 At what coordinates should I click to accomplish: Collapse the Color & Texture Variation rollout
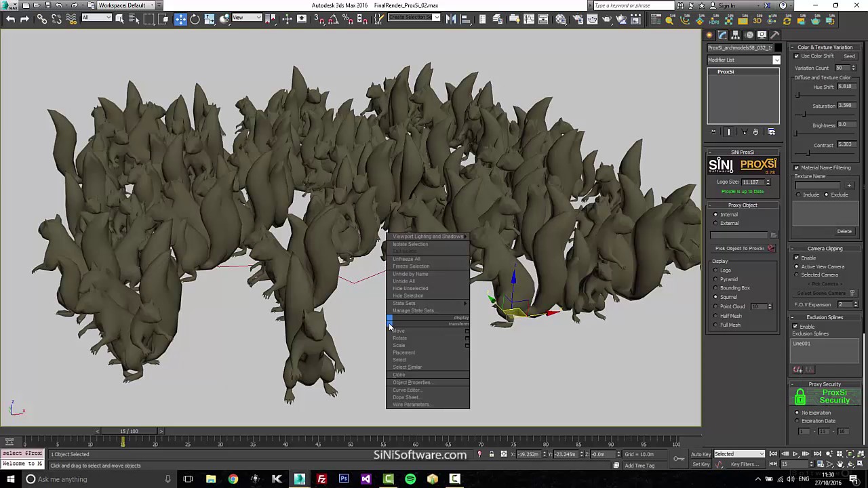click(825, 47)
